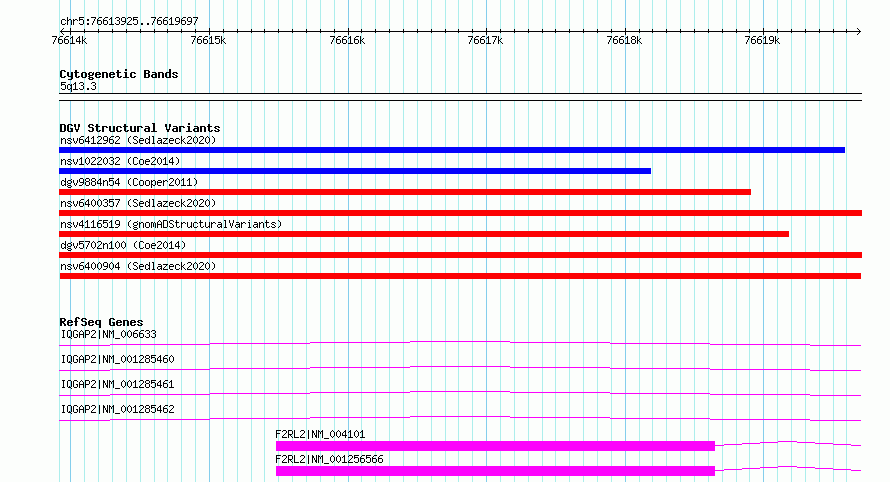Click the magenta exon bar of F2RL2|NM_001256566
The width and height of the screenshot is (890, 482).
coord(495,471)
